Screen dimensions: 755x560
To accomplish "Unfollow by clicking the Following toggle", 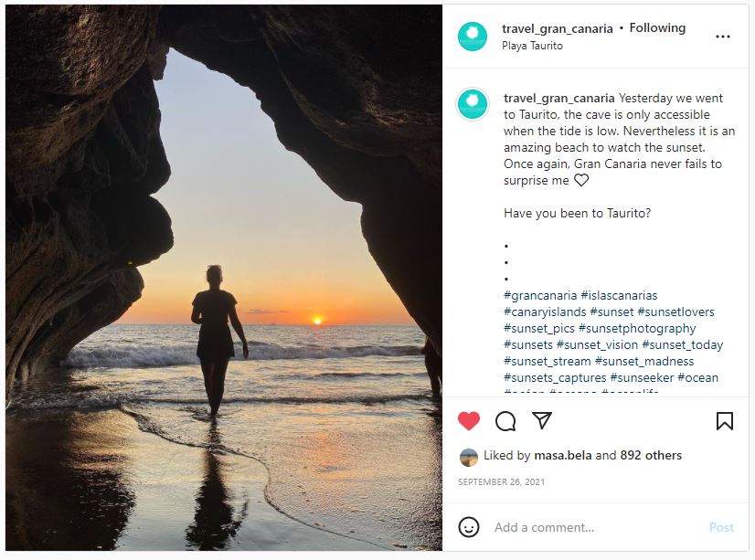I will pos(657,27).
